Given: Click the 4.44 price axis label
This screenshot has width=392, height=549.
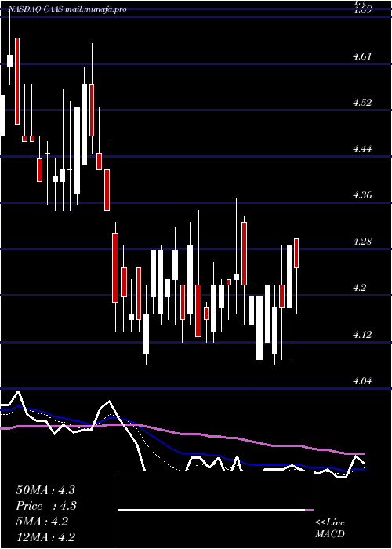Looking at the screenshot, I should 362,149.
